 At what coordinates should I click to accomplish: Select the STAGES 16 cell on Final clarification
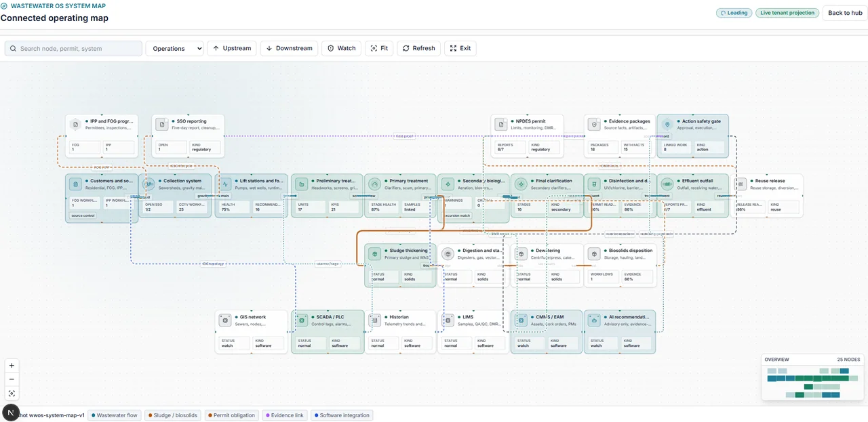[530, 207]
